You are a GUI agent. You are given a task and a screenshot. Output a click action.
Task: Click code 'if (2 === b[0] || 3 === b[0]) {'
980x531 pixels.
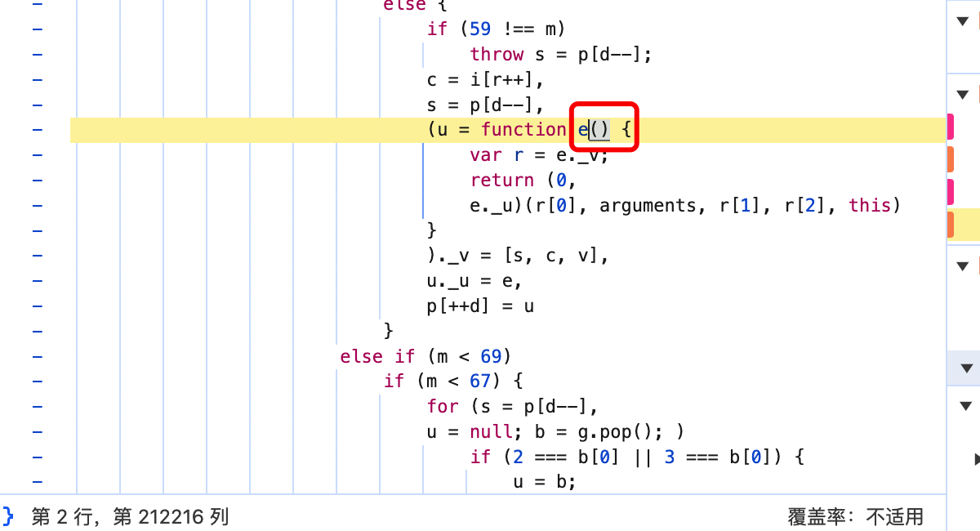coord(638,457)
